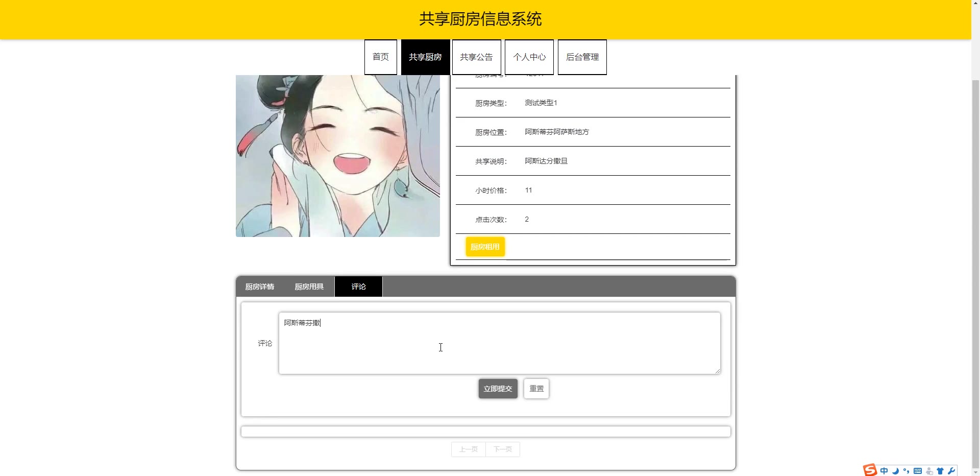Click the 重置 reset button

pos(536,389)
